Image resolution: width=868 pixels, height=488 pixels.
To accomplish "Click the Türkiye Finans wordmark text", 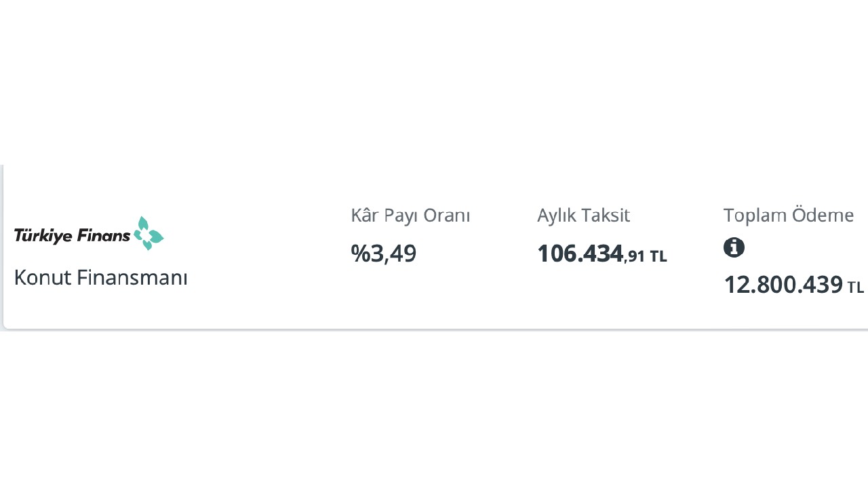I will 73,236.
